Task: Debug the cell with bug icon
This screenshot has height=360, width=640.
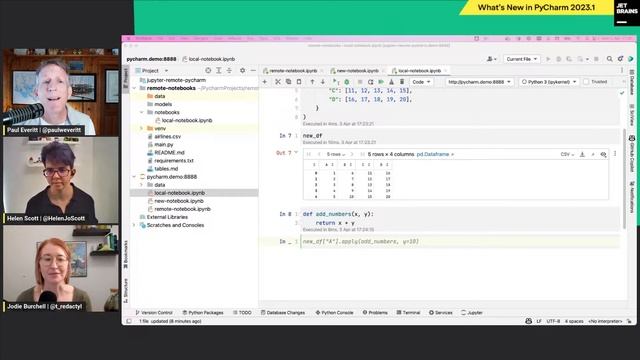Action: tap(347, 82)
